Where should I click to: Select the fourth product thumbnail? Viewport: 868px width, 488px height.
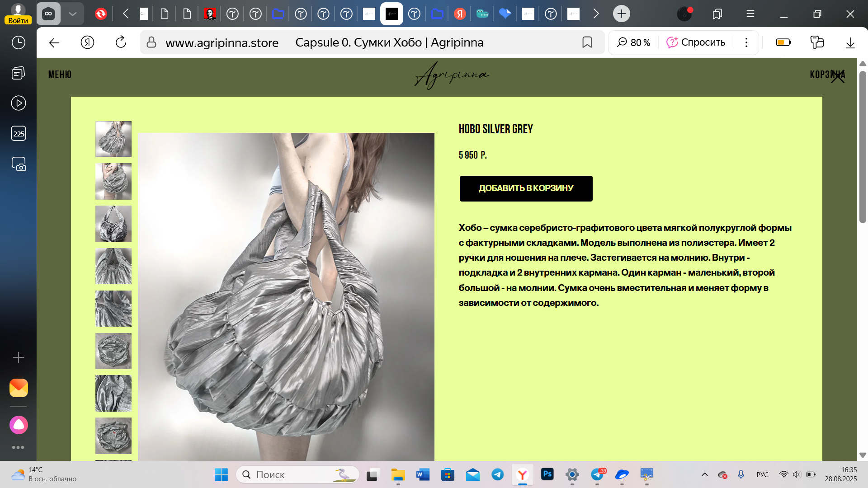[x=113, y=266]
